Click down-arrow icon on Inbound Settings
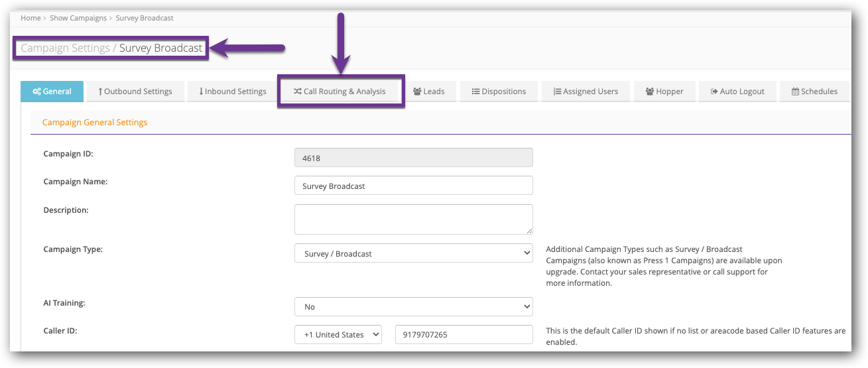 pyautogui.click(x=201, y=92)
